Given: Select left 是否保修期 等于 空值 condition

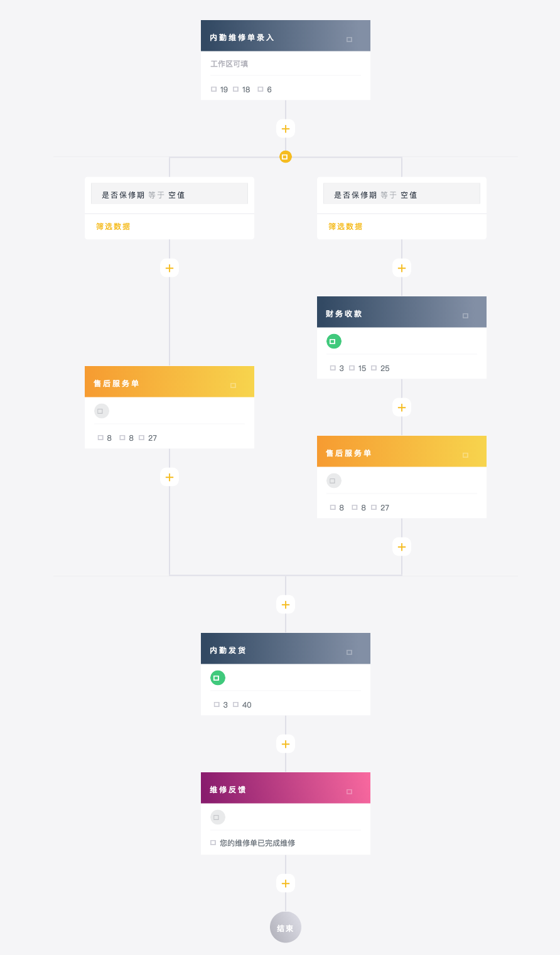Looking at the screenshot, I should point(170,194).
